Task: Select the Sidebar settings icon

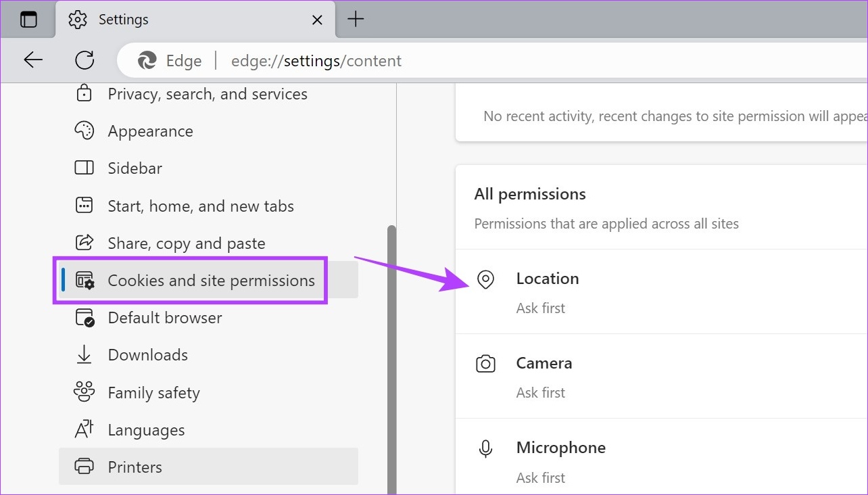Action: click(x=84, y=168)
